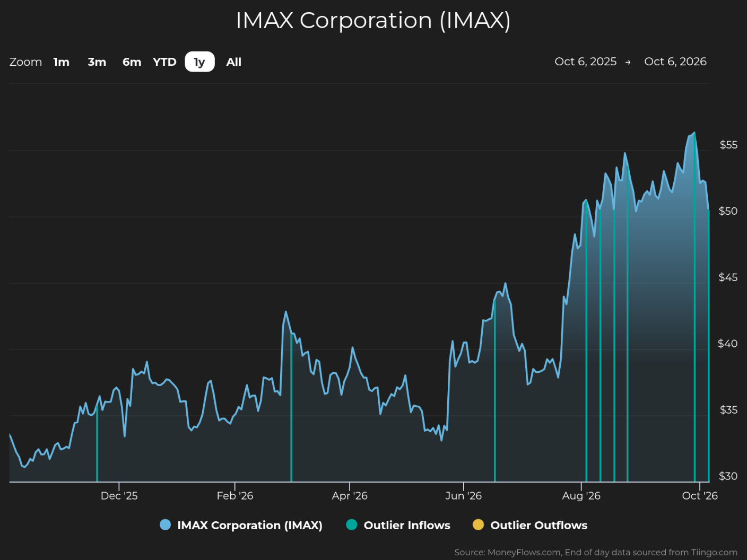Click the $35 price axis label

coord(728,410)
